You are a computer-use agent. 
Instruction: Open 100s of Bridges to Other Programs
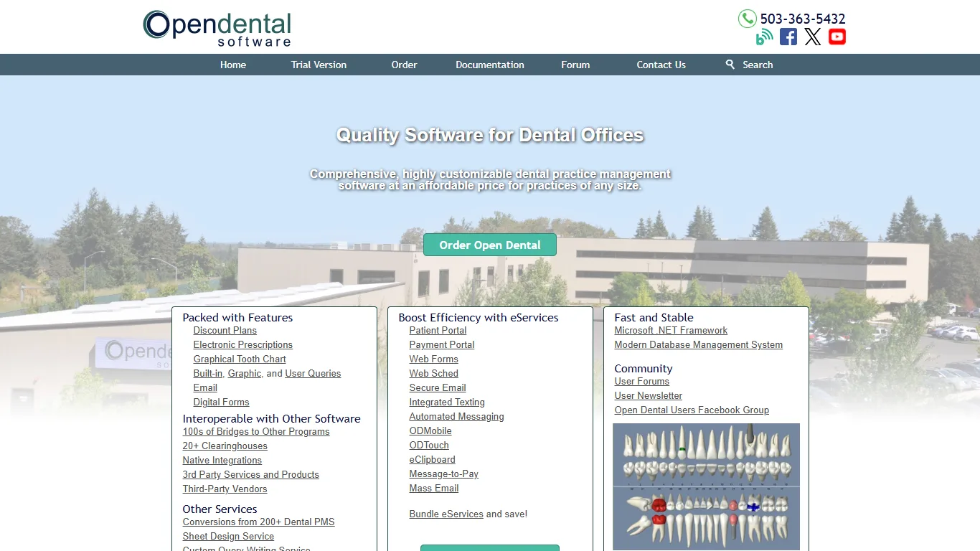[x=256, y=432]
